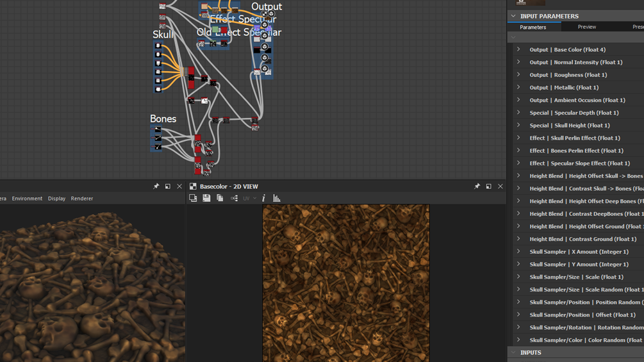
Task: Click the copy to clipboard icon in 2D view
Action: pos(220,198)
